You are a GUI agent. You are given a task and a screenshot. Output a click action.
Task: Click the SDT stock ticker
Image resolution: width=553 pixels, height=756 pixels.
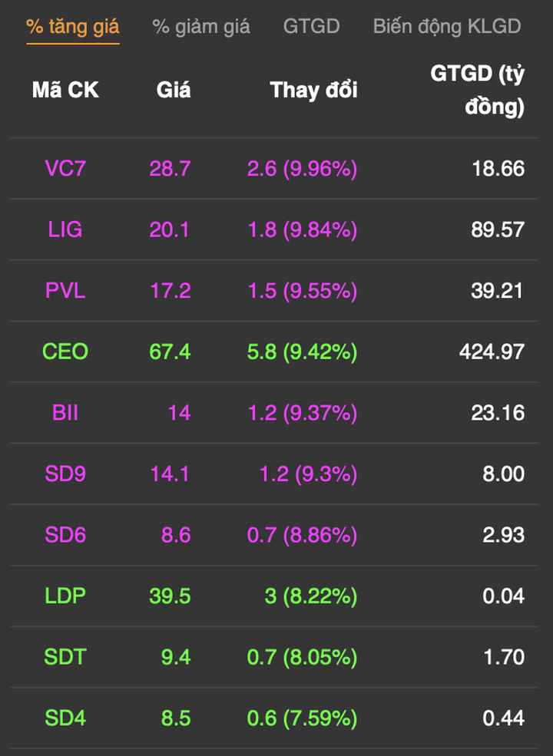[65, 657]
